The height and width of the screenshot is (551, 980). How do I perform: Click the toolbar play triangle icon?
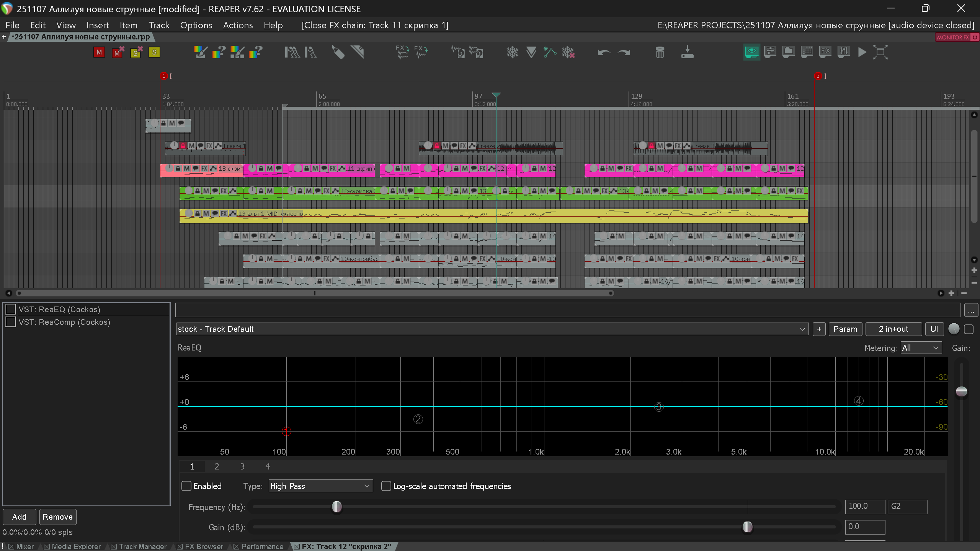[862, 52]
